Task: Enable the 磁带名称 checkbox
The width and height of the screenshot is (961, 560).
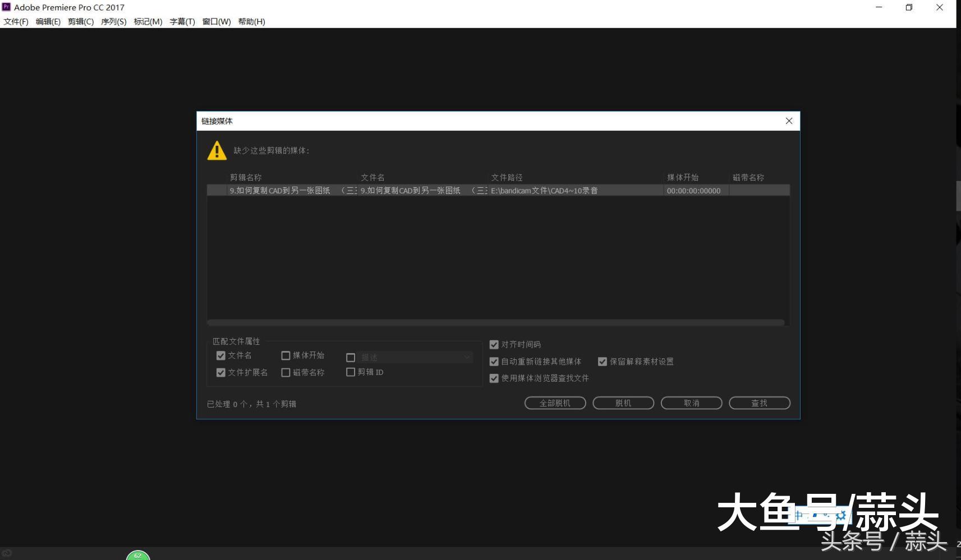Action: [x=286, y=372]
